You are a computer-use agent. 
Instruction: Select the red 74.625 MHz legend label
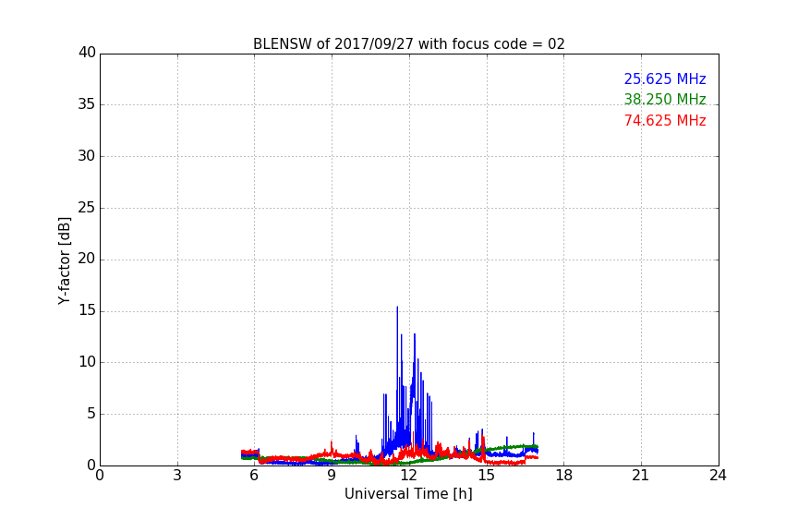coord(665,121)
